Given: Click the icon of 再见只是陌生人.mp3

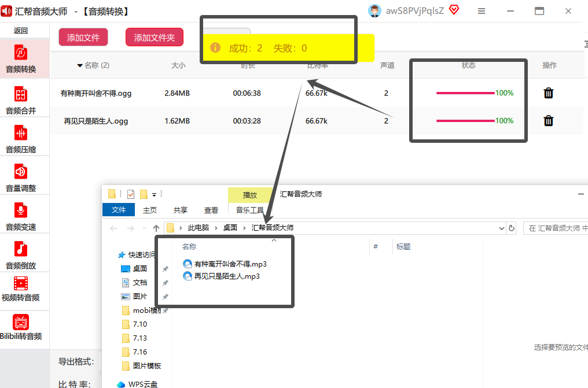Looking at the screenshot, I should point(188,276).
